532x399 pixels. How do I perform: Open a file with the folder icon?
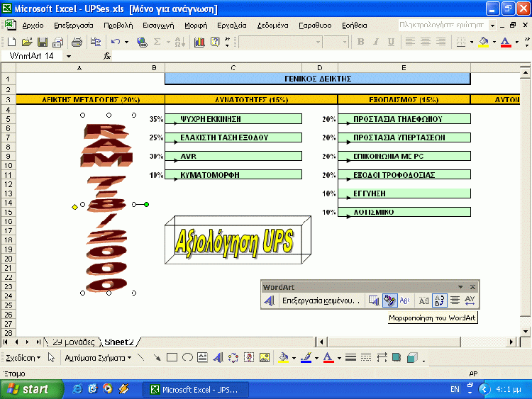click(27, 42)
